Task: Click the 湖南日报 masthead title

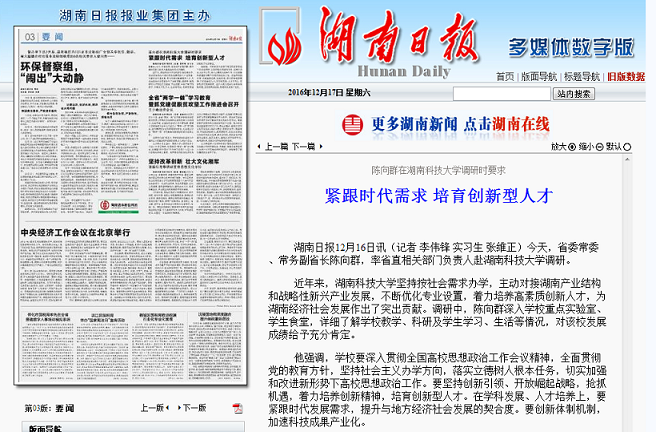Action: point(398,37)
